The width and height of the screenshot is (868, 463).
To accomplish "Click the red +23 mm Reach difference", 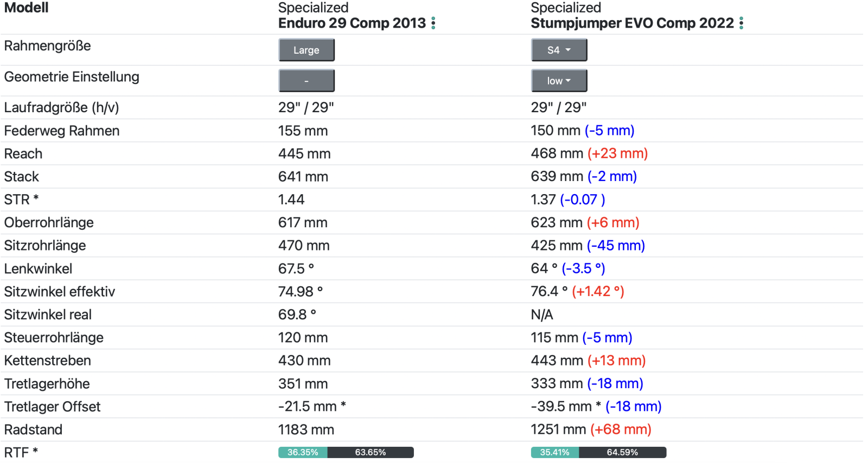I will [617, 153].
